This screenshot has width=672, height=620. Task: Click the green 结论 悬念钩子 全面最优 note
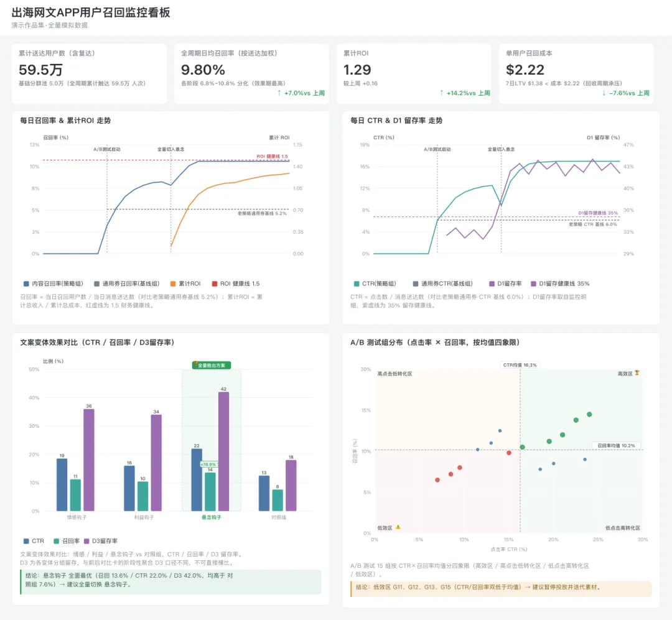pyautogui.click(x=170, y=581)
